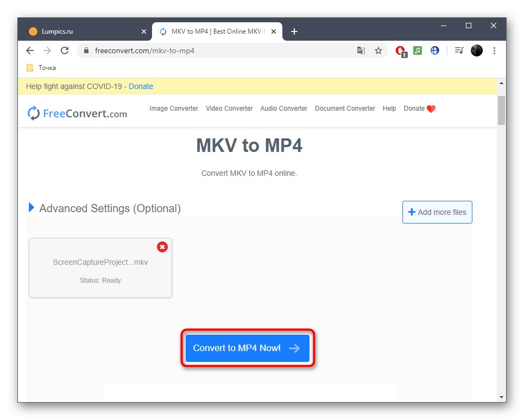Open the Donate link in COVID banner
The width and height of the screenshot is (524, 420).
point(141,86)
